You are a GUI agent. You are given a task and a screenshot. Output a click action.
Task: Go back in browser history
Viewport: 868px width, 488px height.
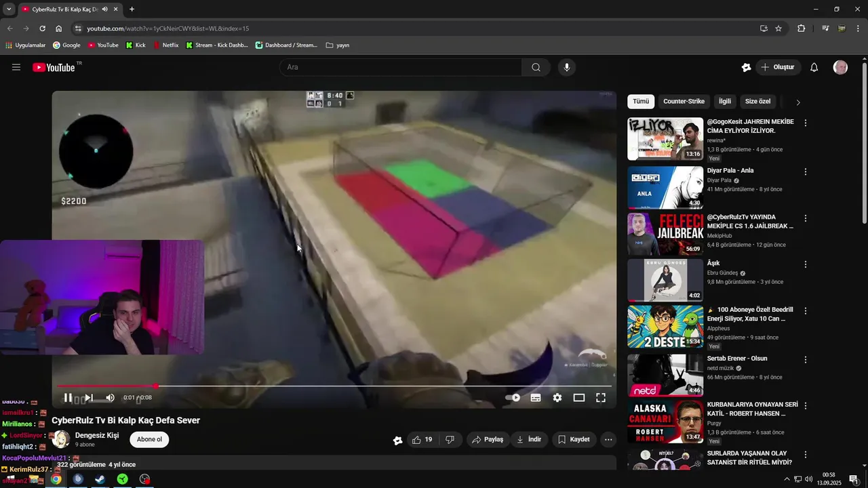9,28
